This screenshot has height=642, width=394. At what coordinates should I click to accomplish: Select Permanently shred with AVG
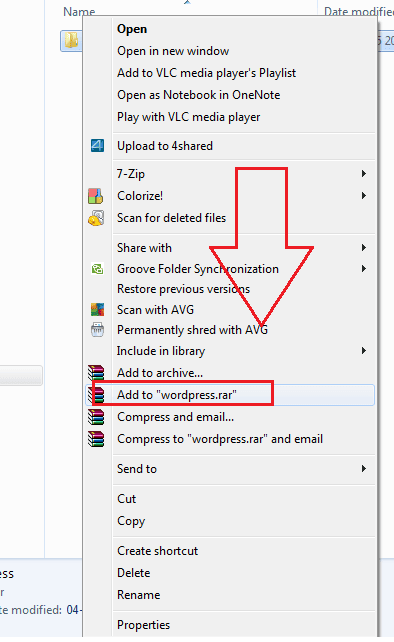coord(192,330)
